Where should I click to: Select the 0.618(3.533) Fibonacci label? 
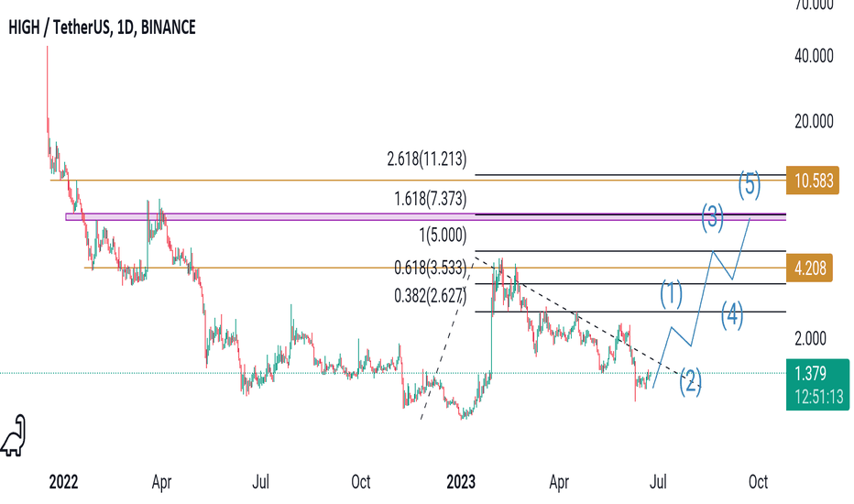coord(431,268)
